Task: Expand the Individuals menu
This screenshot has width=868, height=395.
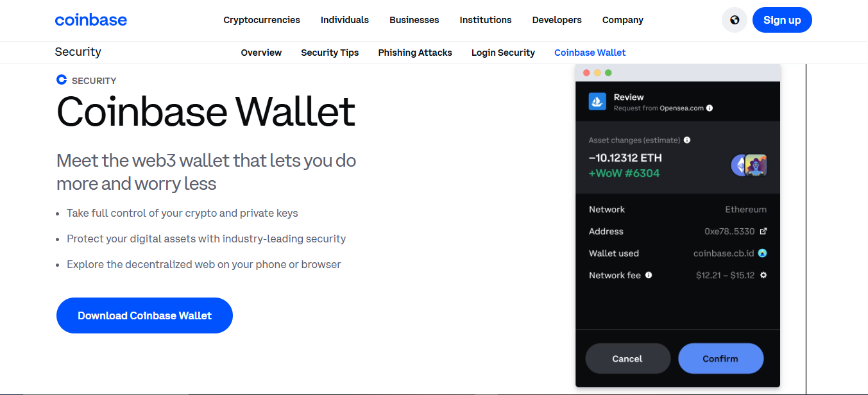Action: click(345, 20)
